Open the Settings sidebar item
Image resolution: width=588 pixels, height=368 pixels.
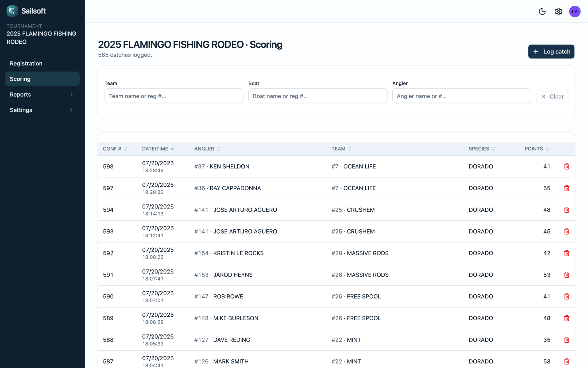click(42, 110)
